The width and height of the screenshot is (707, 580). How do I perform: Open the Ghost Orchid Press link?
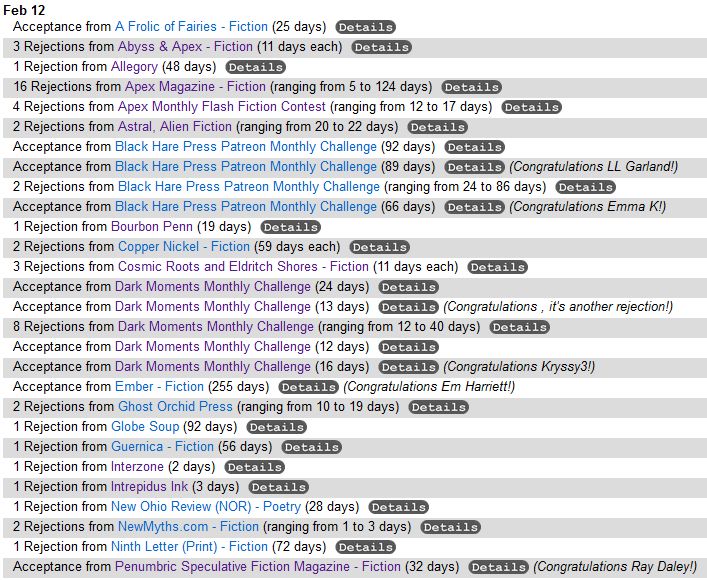175,406
